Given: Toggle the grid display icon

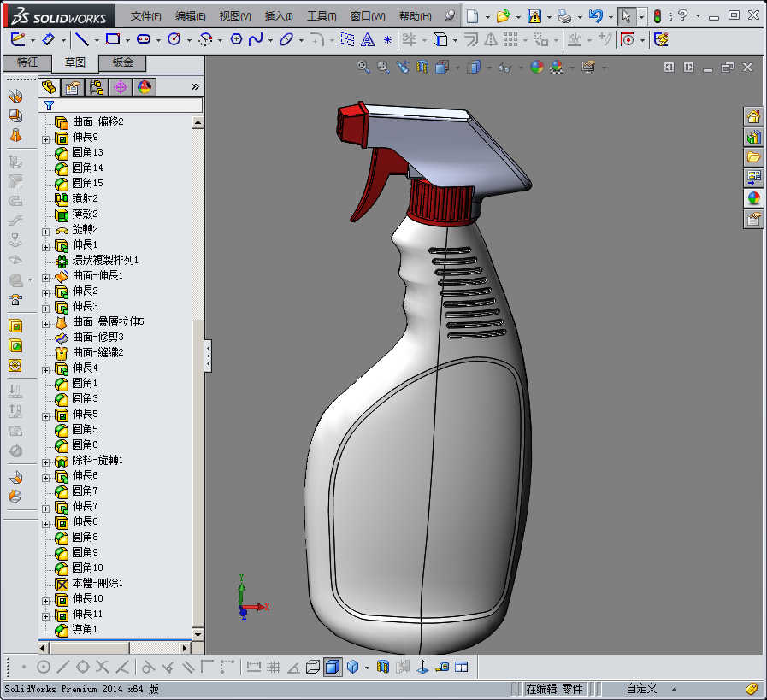Looking at the screenshot, I should click(274, 667).
